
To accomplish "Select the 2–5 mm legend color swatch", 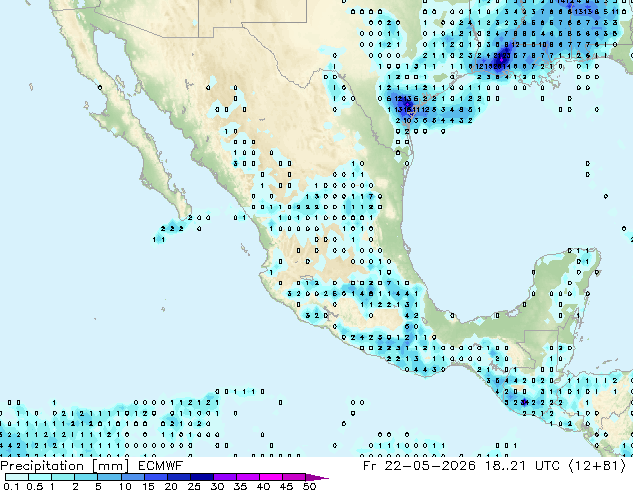I will [x=86, y=477].
